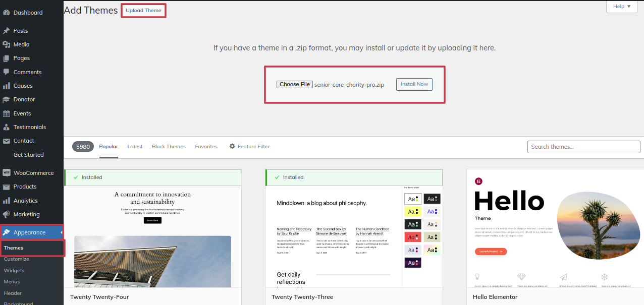
Task: Click the Dashboard gauge icon
Action: (x=7, y=13)
